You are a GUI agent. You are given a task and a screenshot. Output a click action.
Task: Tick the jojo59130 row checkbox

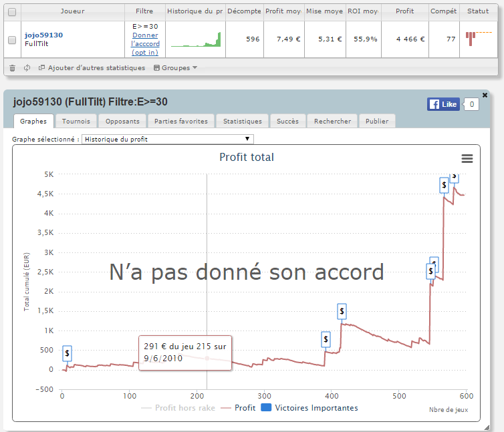coord(11,39)
